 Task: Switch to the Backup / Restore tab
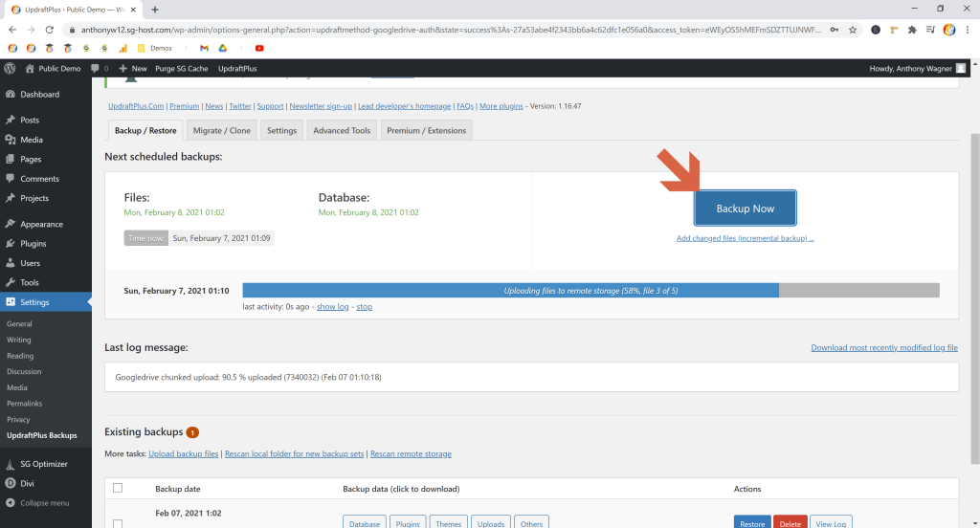(x=145, y=131)
